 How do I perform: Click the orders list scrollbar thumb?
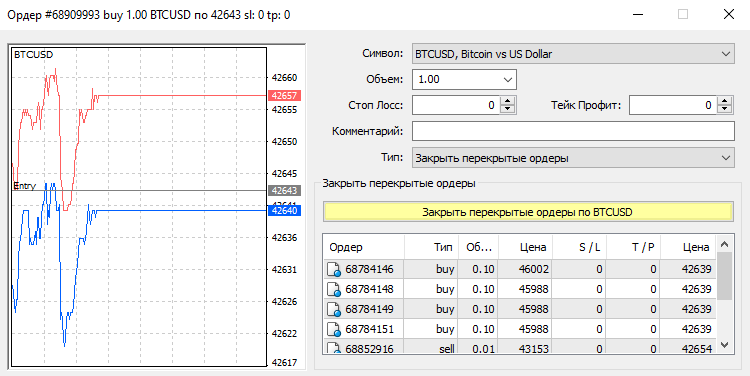click(x=725, y=276)
